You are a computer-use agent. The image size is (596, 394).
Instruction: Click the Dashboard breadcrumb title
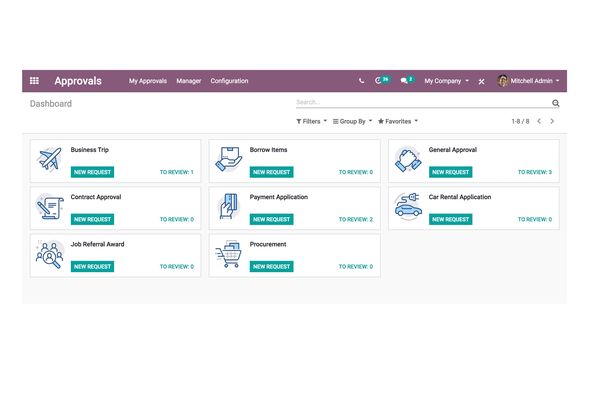[51, 104]
